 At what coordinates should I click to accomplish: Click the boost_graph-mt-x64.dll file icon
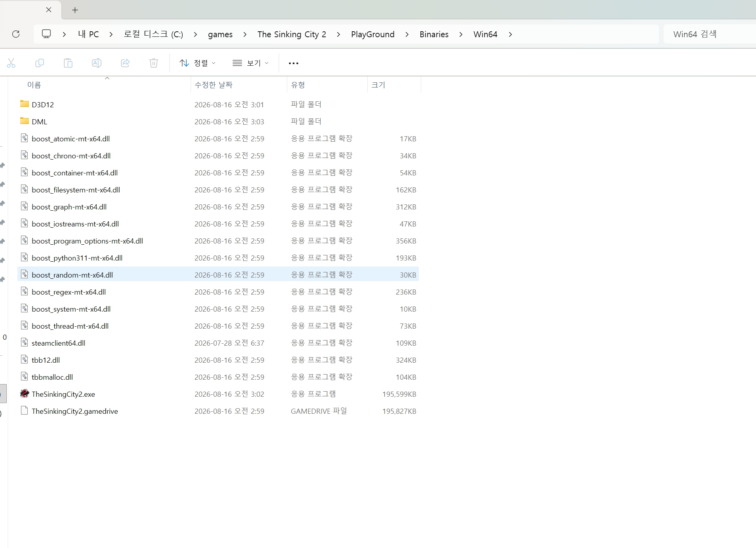pyautogui.click(x=25, y=206)
